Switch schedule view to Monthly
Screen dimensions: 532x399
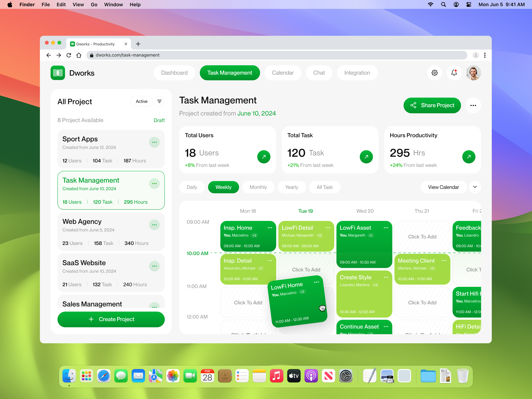pos(258,187)
